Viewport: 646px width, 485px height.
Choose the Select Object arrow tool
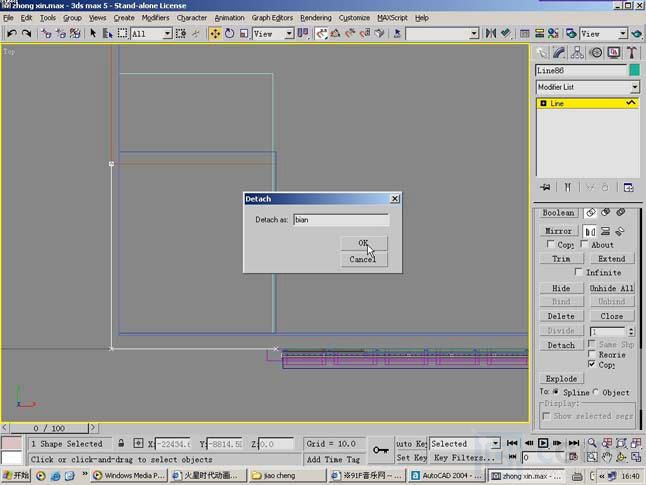pos(93,33)
